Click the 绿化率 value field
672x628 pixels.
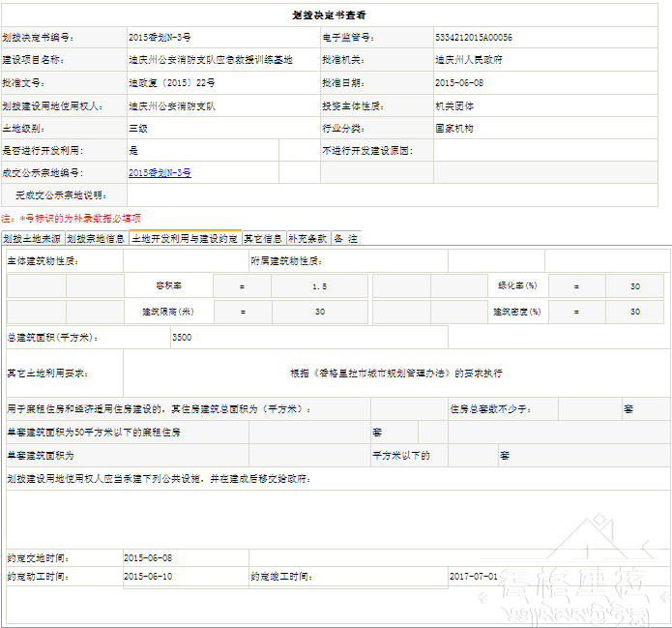pos(634,286)
